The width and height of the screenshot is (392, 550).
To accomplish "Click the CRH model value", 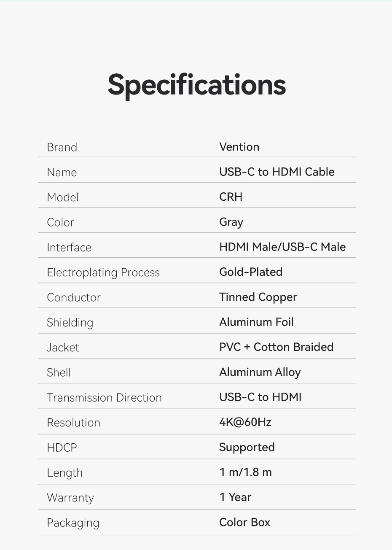I will [x=231, y=197].
